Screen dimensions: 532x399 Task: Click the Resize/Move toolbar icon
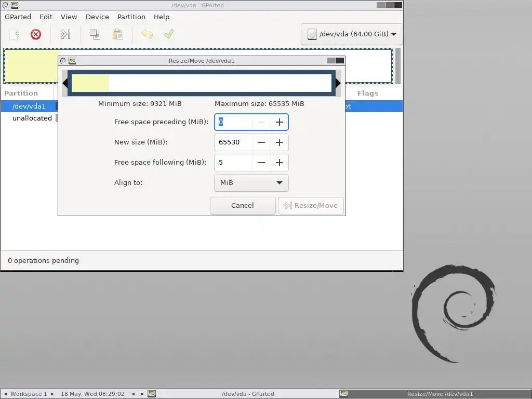(65, 34)
